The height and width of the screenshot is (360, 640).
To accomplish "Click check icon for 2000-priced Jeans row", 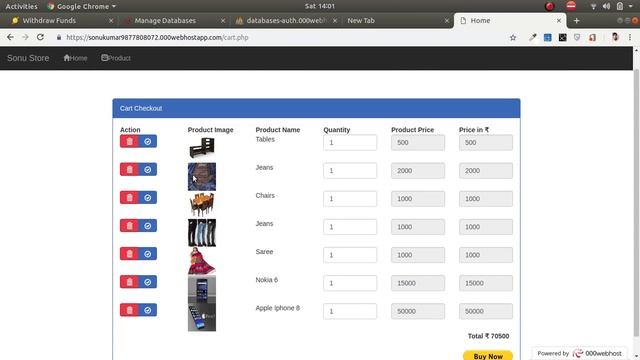I will tap(148, 169).
